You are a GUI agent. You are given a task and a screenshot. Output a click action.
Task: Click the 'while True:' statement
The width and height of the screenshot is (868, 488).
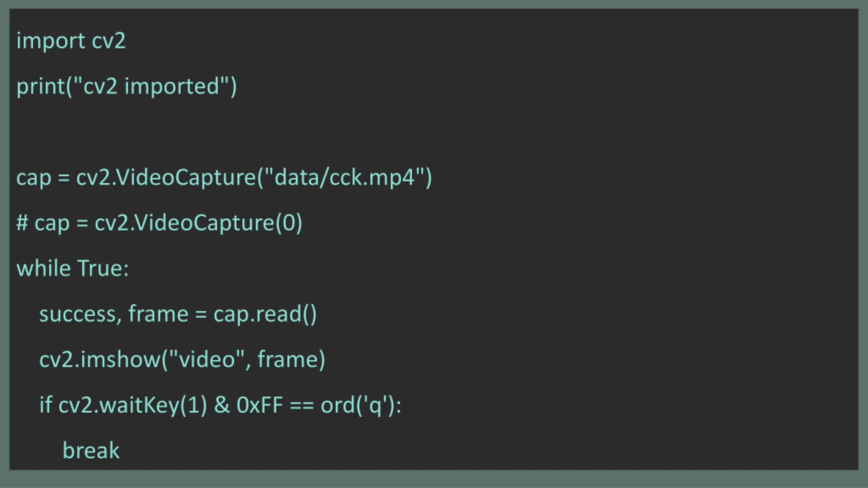click(x=73, y=268)
